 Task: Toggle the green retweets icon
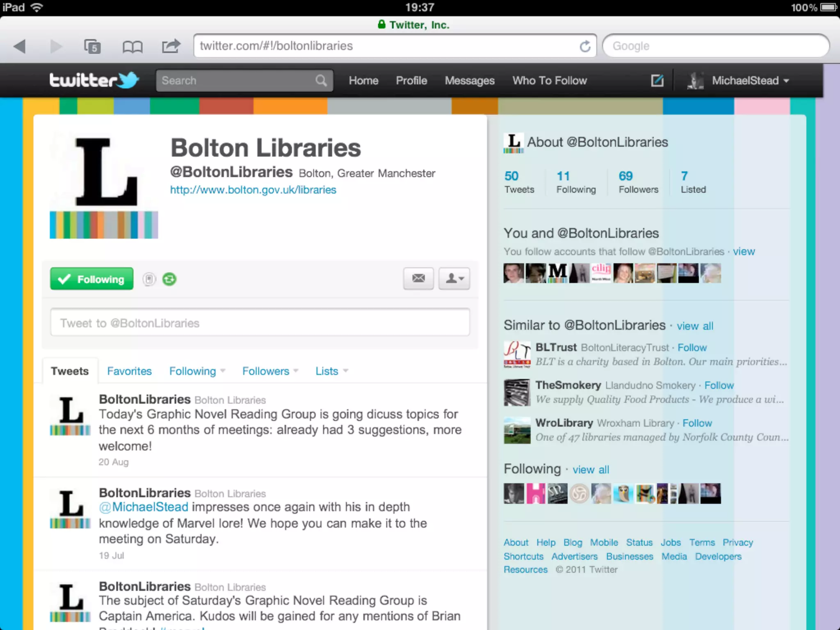pos(169,279)
